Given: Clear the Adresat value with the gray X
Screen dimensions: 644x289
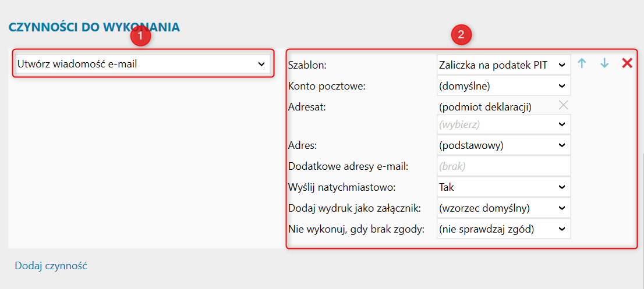Looking at the screenshot, I should click(x=564, y=105).
